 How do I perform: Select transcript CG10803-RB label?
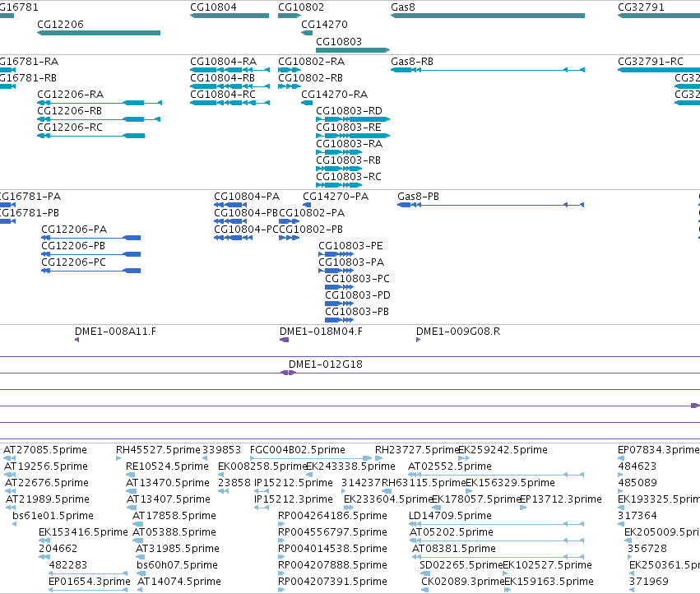[x=349, y=160]
